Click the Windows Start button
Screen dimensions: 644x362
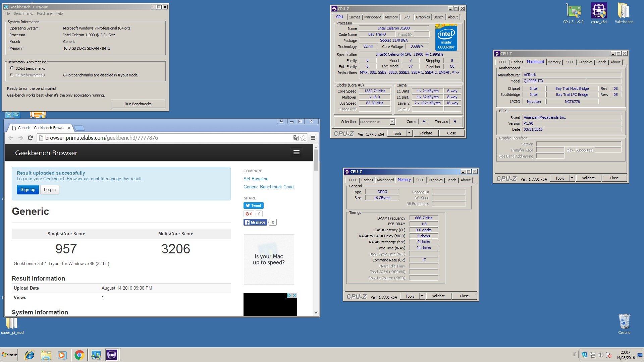(9, 355)
